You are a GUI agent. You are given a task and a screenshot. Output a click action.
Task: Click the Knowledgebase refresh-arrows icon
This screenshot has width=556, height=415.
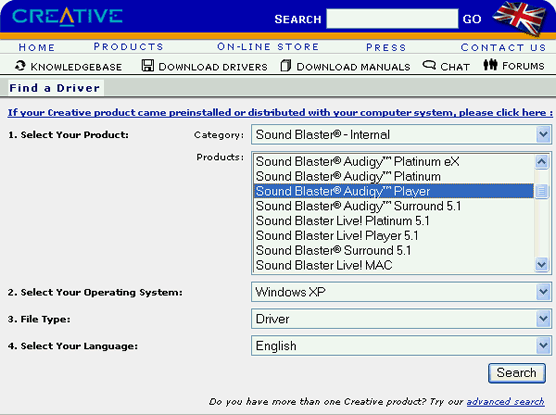pyautogui.click(x=20, y=66)
